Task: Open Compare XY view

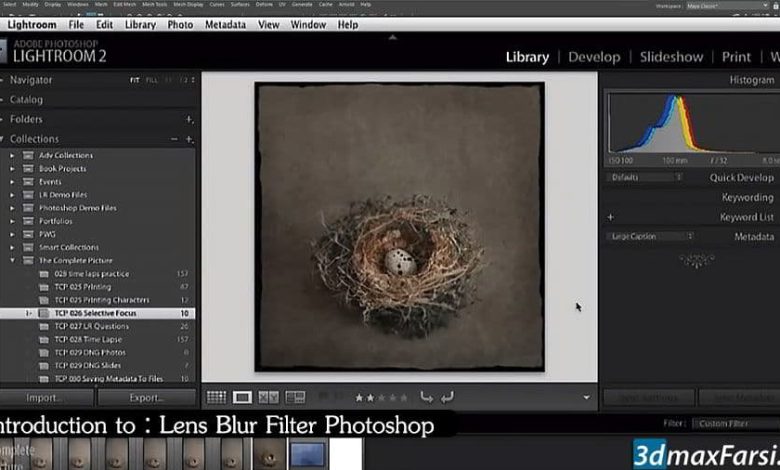Action: [x=269, y=397]
